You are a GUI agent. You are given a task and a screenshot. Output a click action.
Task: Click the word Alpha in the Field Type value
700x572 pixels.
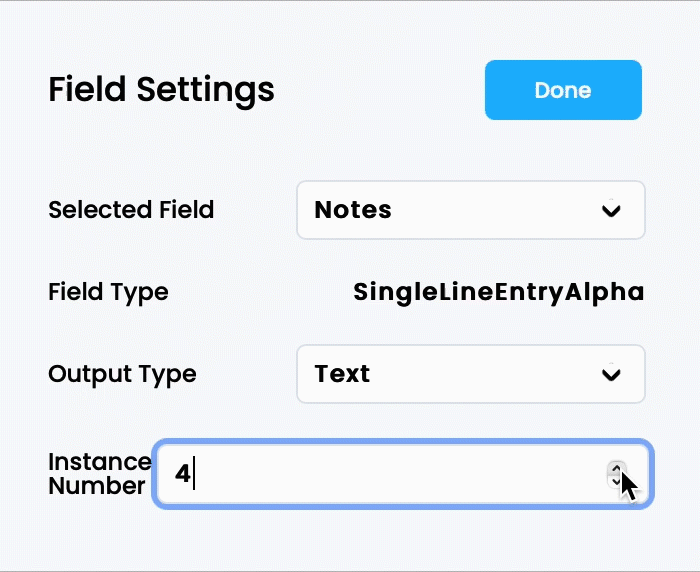(605, 292)
